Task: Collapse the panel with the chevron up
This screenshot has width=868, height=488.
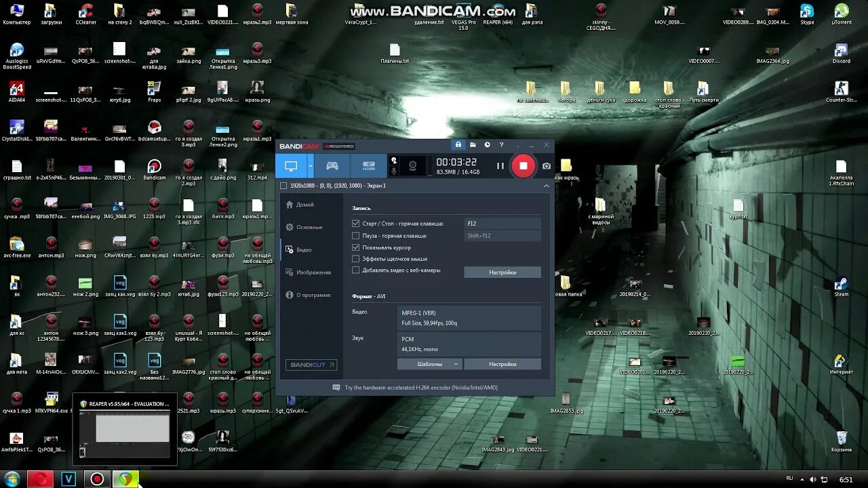Action: click(547, 186)
